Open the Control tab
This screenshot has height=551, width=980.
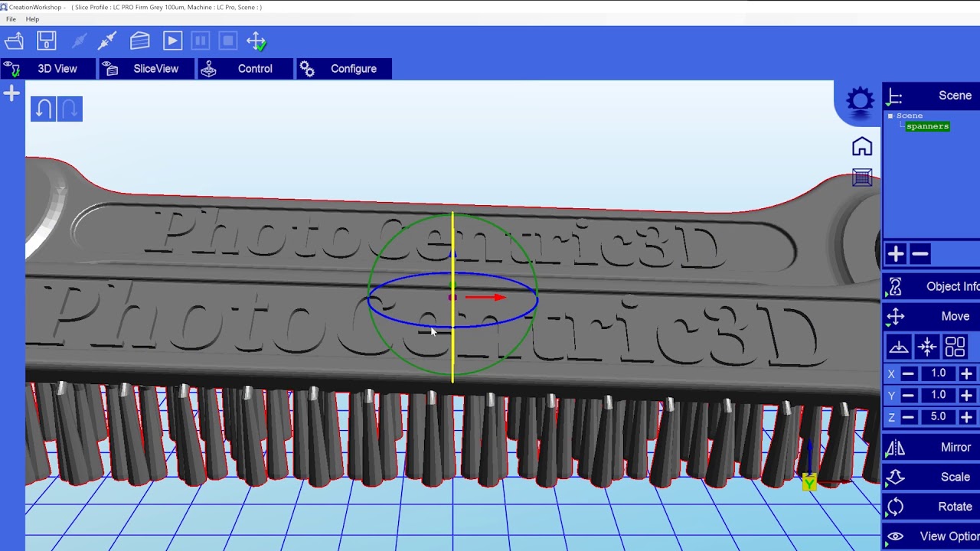click(x=244, y=69)
